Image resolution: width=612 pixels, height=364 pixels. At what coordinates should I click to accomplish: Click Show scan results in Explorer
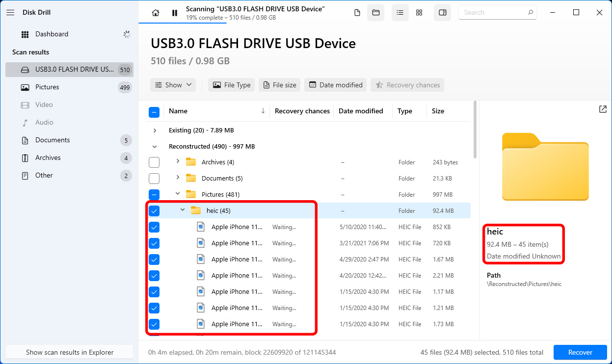point(70,352)
